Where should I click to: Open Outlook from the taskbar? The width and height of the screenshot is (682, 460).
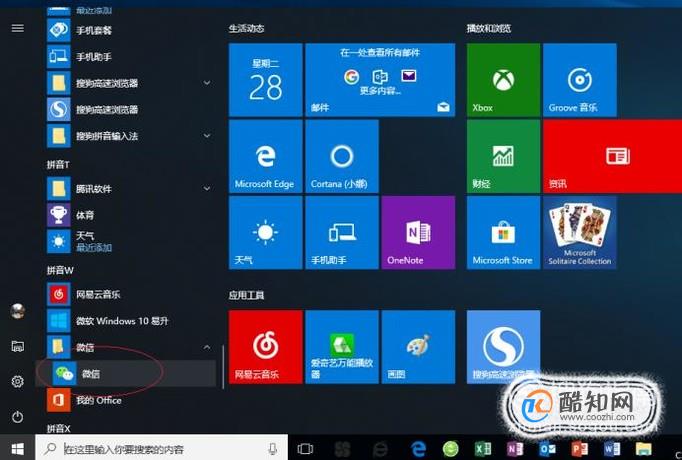[x=547, y=448]
